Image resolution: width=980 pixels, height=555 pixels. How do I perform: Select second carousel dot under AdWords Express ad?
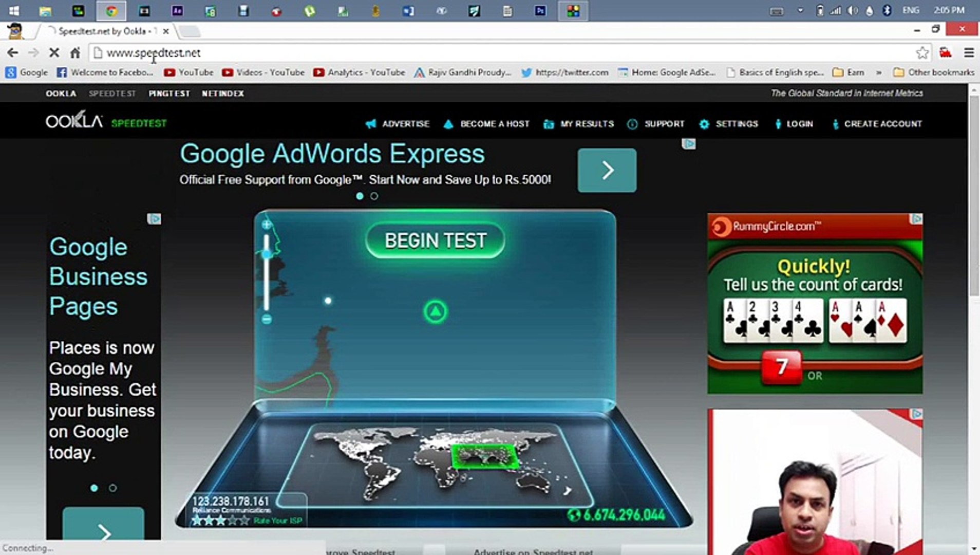374,196
